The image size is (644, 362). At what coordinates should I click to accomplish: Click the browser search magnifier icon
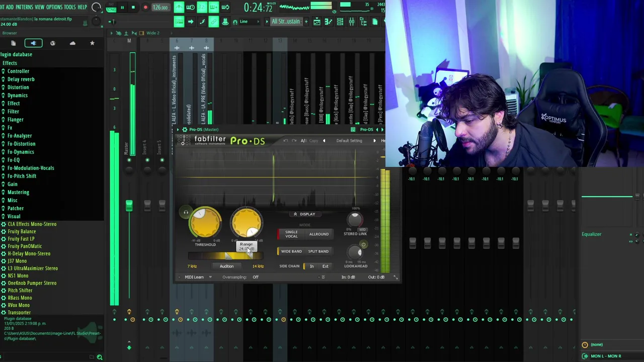(100, 357)
